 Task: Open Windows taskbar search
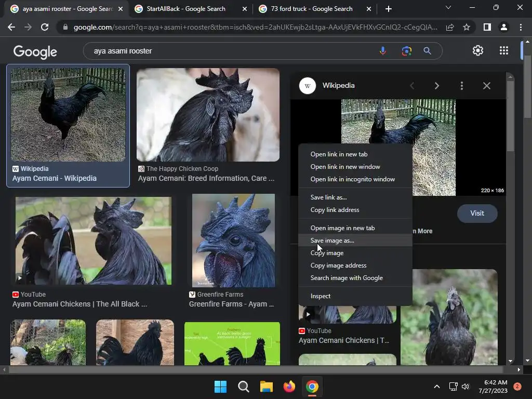243,387
